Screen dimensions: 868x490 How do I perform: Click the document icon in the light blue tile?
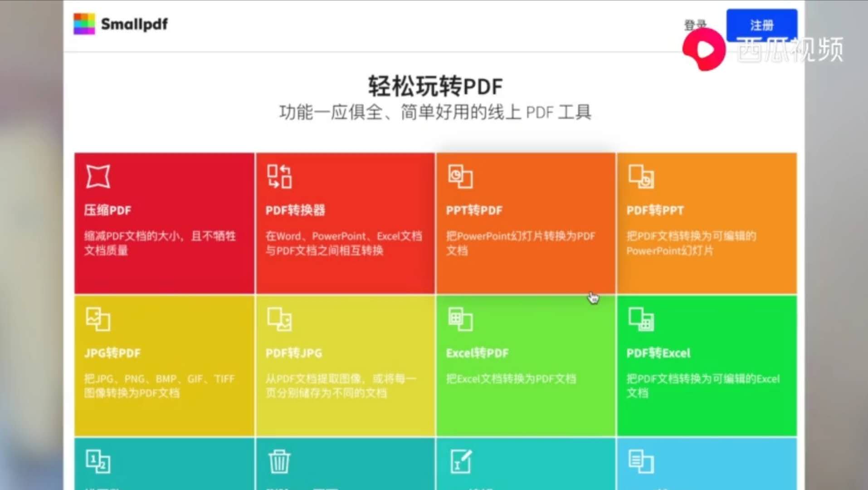(641, 461)
